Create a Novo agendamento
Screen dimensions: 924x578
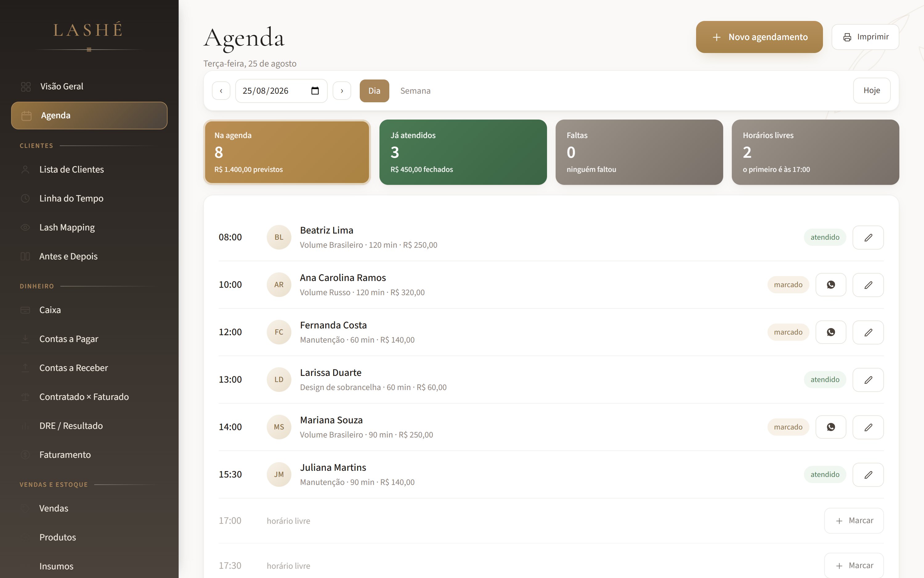pos(759,37)
